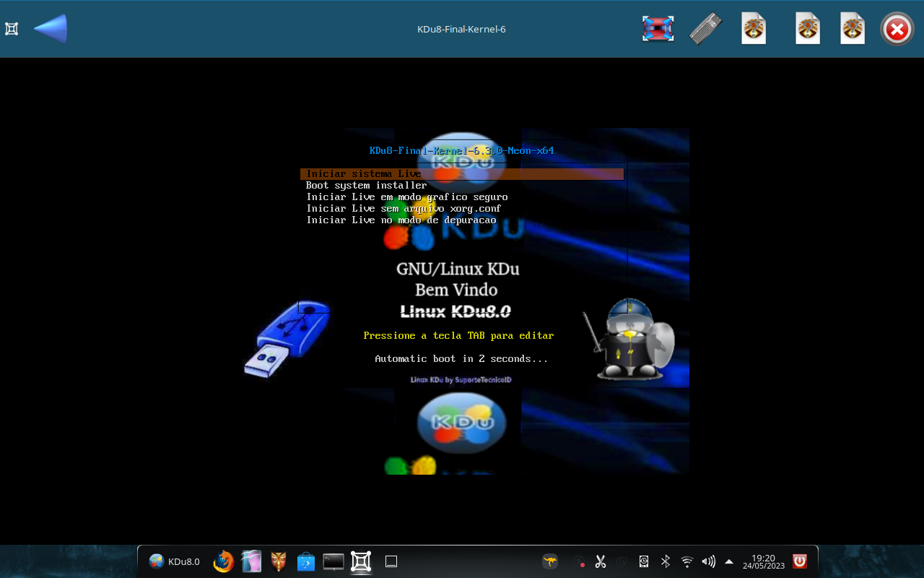Screen dimensions: 924x578
Task: Expand hidden system tray icons arrow
Action: pyautogui.click(x=729, y=561)
